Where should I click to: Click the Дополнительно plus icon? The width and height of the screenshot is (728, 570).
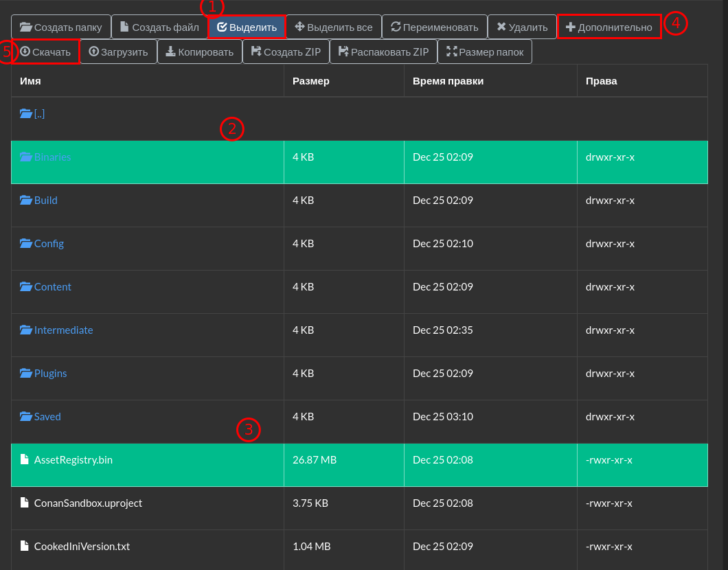point(571,27)
